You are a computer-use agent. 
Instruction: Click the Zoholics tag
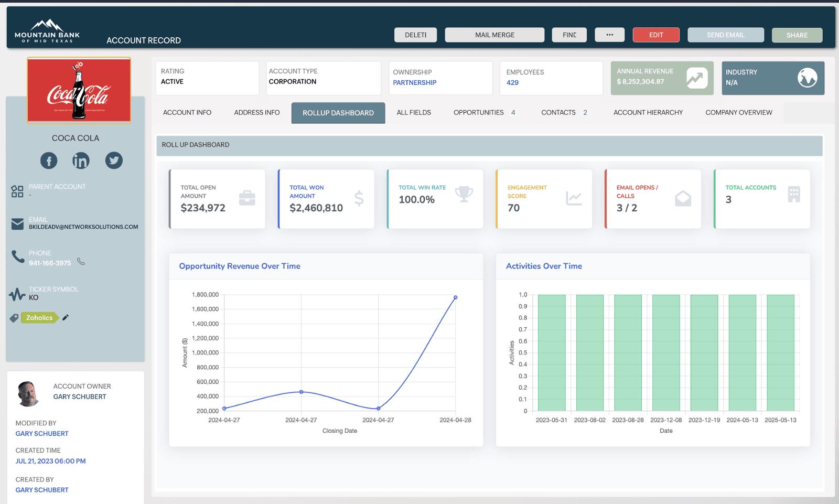coord(39,318)
